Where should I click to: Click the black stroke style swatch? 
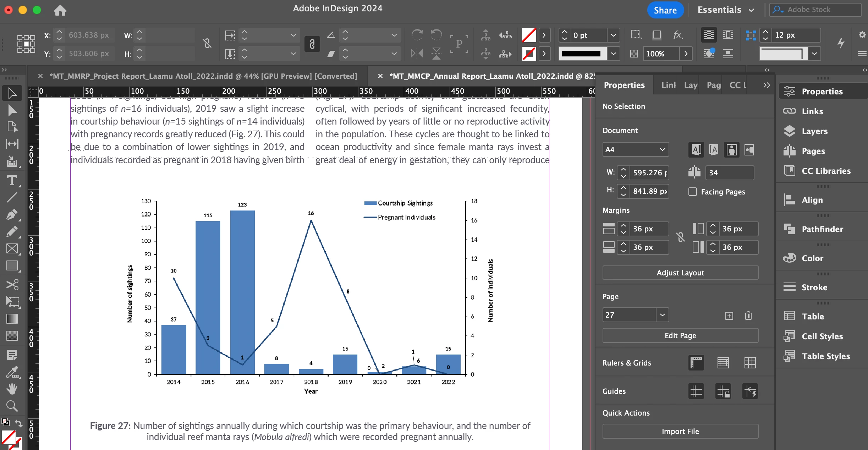[x=581, y=54]
